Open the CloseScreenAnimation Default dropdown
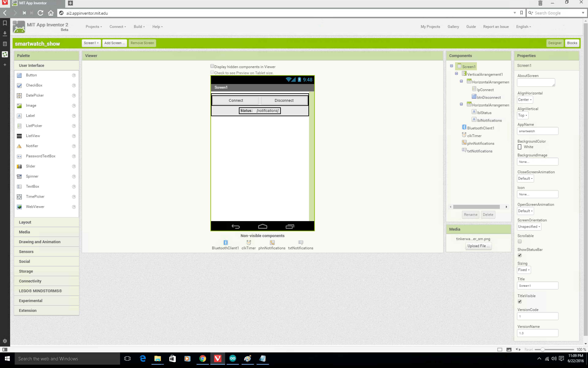 (x=525, y=178)
